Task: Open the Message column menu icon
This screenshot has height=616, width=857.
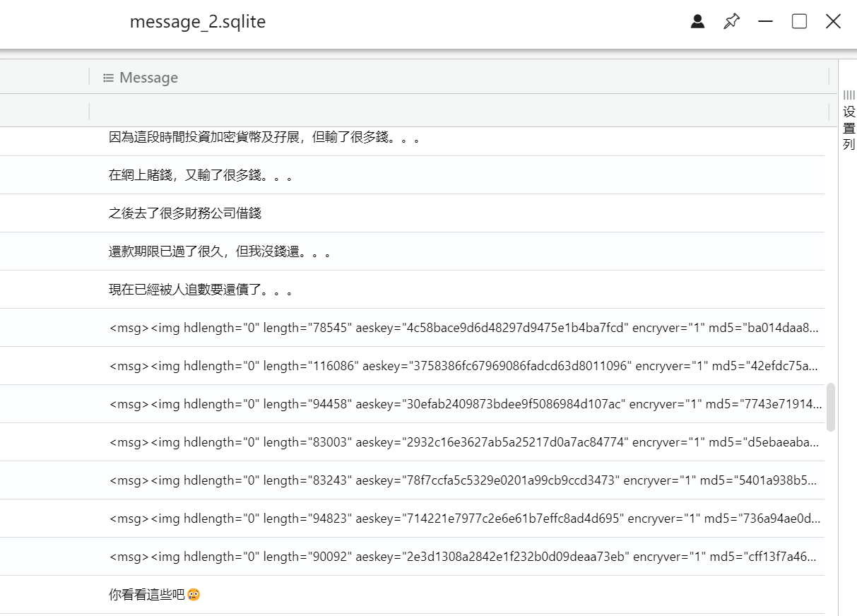Action: [x=108, y=78]
